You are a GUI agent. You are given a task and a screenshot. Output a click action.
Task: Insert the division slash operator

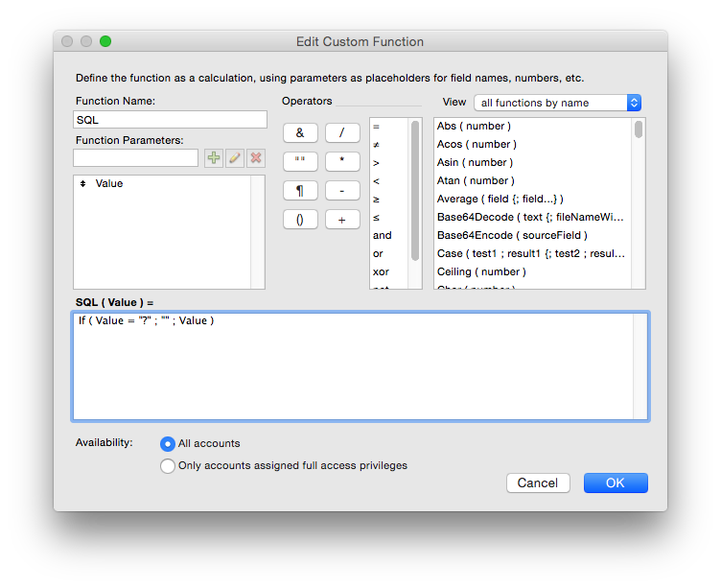click(x=342, y=133)
